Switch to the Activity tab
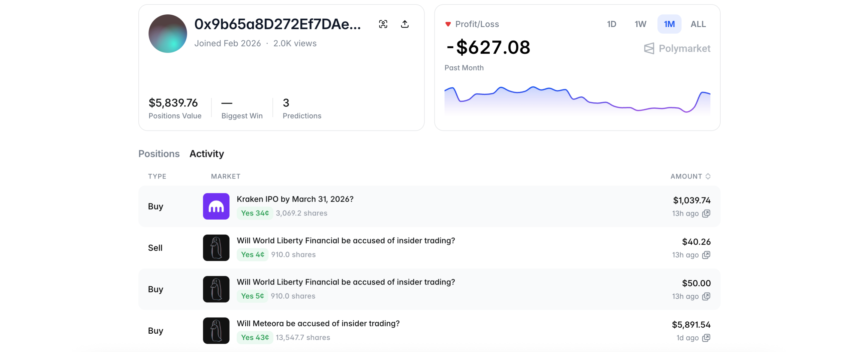Viewport: 868px width, 352px height. click(207, 154)
